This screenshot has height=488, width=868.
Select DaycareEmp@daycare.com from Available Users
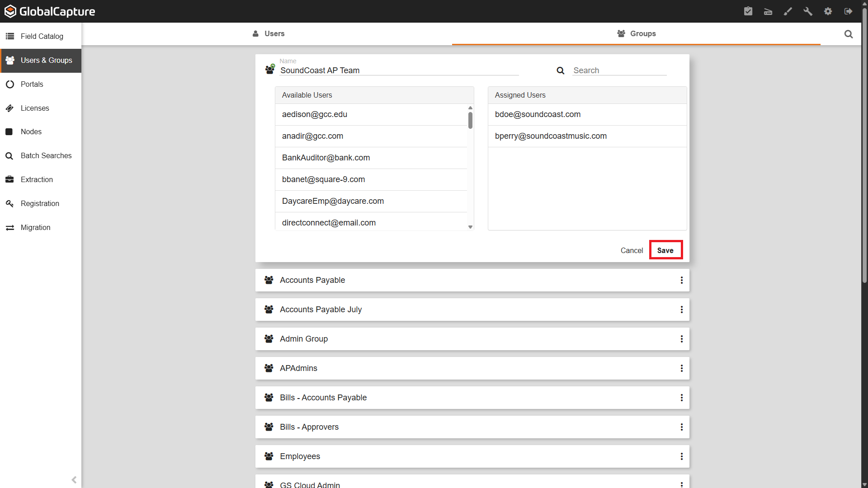(x=371, y=202)
